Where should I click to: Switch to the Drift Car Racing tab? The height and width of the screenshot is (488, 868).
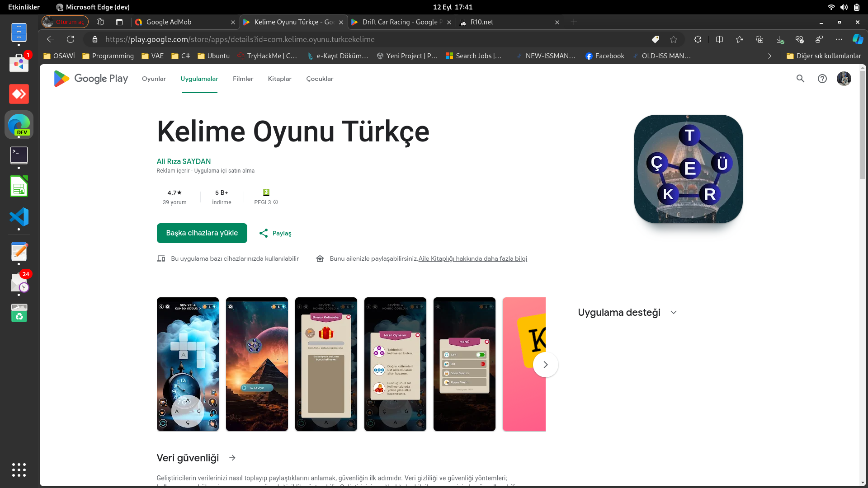point(401,22)
